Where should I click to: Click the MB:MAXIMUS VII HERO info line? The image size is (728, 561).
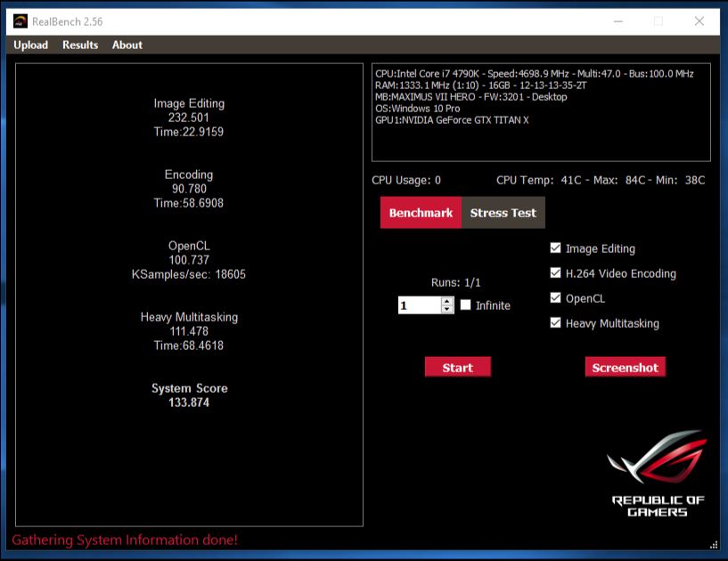[471, 97]
